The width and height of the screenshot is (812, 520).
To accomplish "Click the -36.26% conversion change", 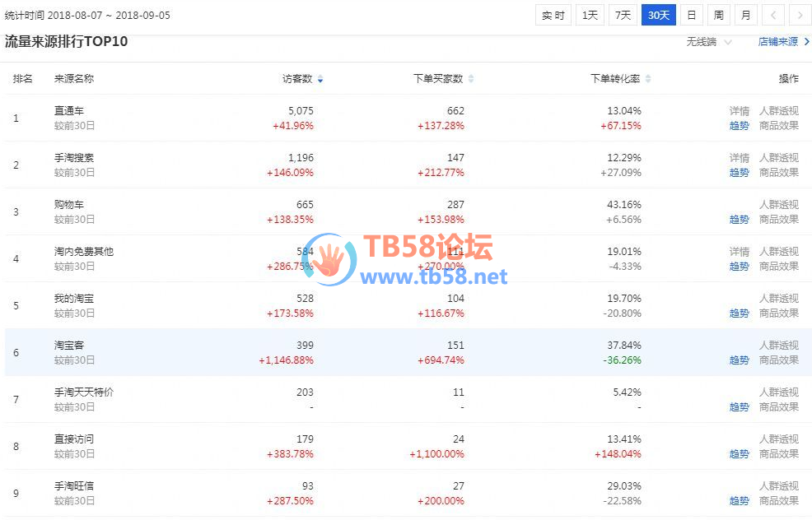I will [x=622, y=360].
